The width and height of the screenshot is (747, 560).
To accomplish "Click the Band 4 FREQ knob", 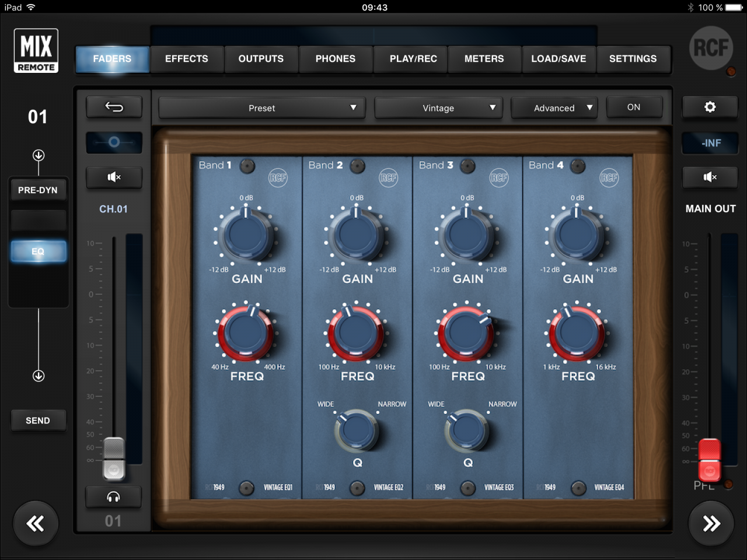I will [x=577, y=332].
